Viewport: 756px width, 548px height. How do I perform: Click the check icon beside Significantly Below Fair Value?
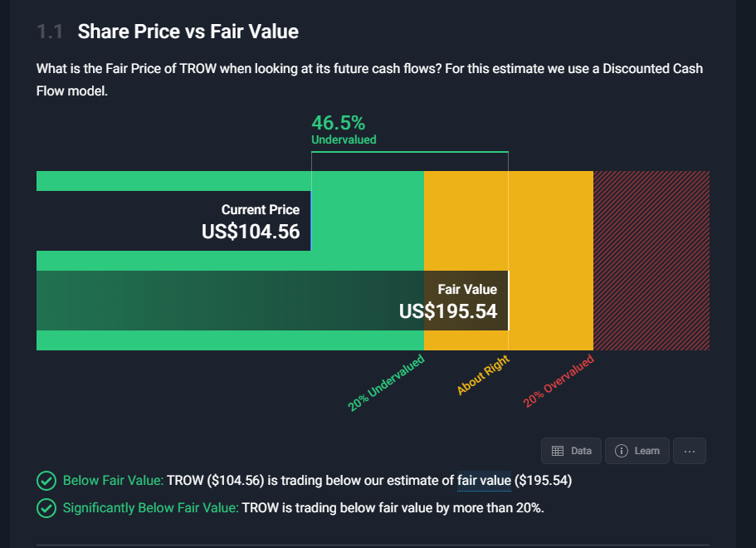[46, 508]
